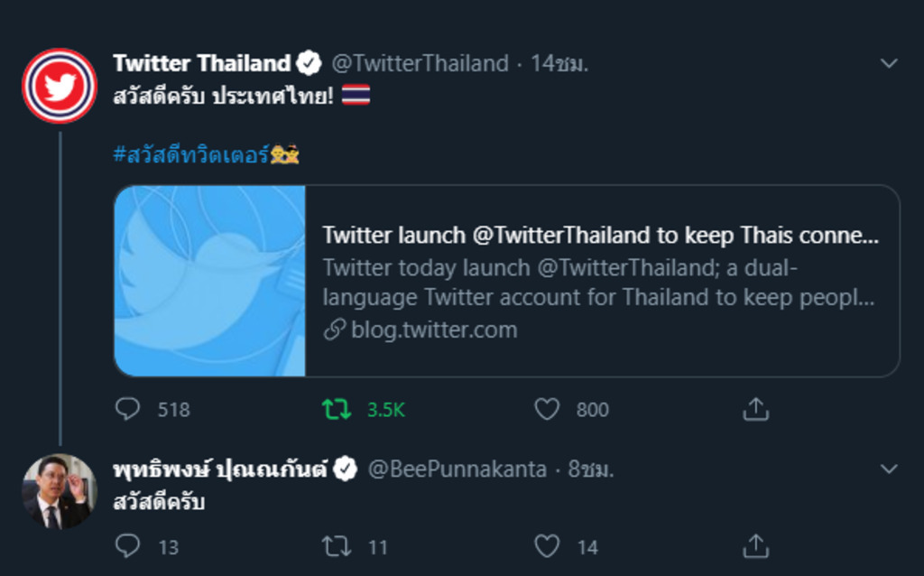Open the 14ชม. tweet timestamp
This screenshot has width=924, height=576.
click(x=559, y=64)
